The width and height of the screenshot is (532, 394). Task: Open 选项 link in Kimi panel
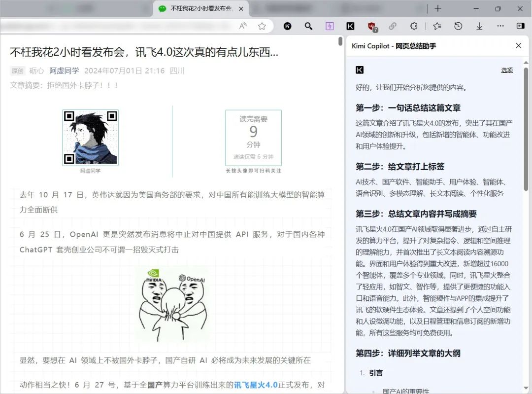coord(507,71)
